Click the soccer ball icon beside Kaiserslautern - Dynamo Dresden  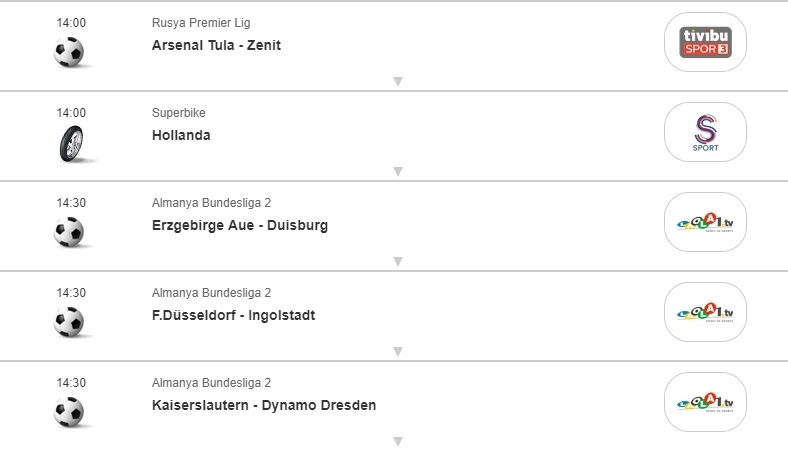coord(69,412)
